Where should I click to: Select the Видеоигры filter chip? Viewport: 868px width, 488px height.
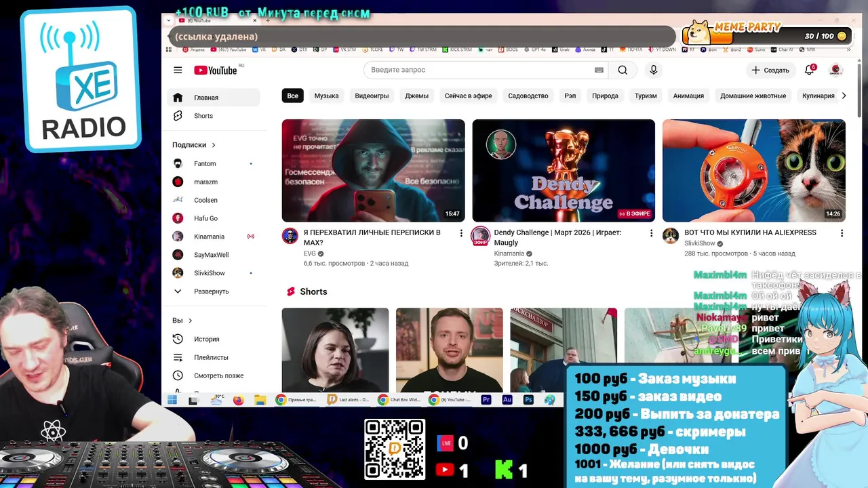click(x=372, y=96)
